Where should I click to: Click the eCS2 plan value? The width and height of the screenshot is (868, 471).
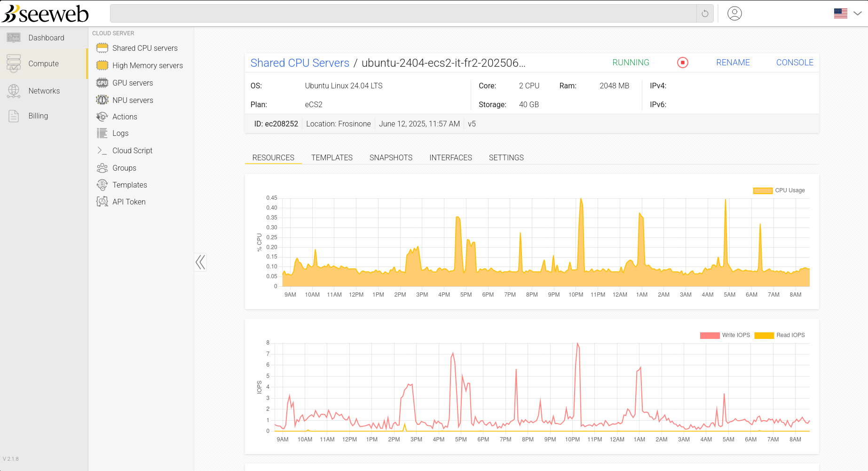coord(314,104)
